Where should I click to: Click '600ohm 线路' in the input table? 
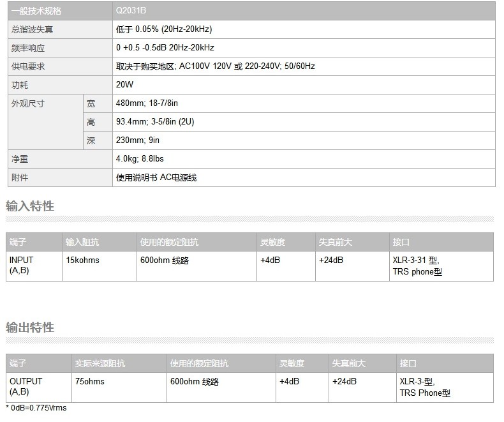[x=165, y=260]
